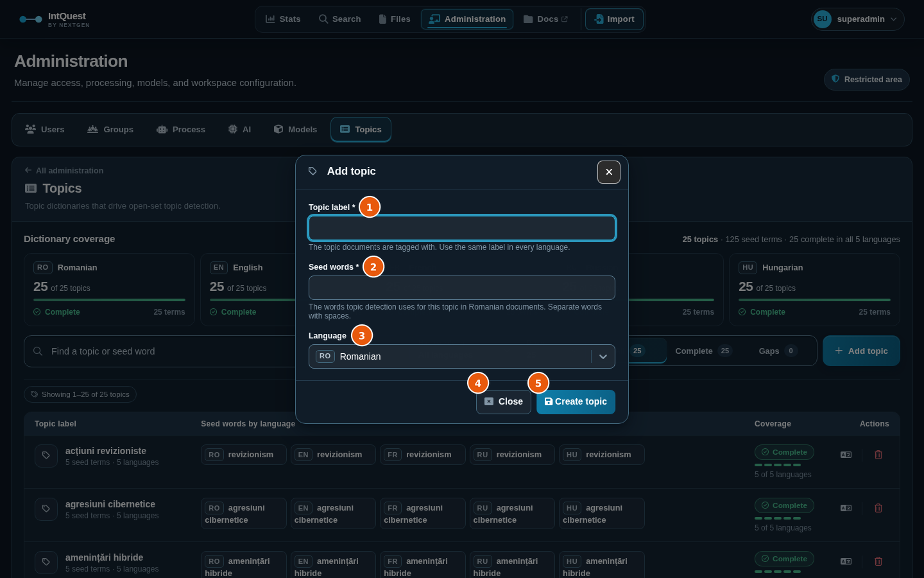Screen dimensions: 924x578
Task: Click the search magnifier in topic finder
Action: coord(38,351)
